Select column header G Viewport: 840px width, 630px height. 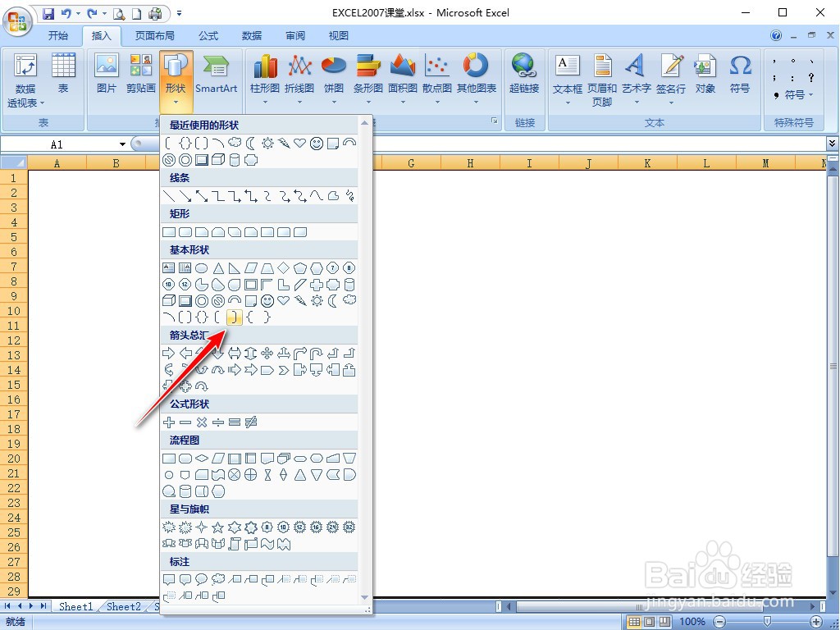[x=410, y=163]
